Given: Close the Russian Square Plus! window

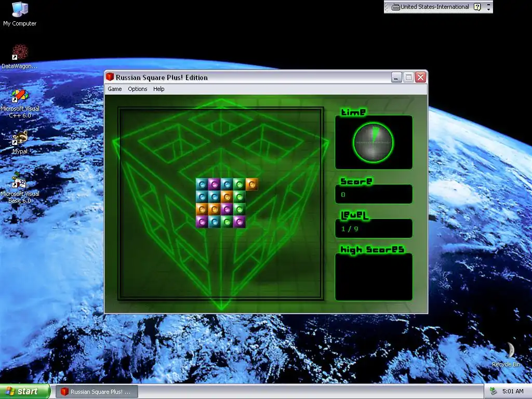Looking at the screenshot, I should [421, 77].
